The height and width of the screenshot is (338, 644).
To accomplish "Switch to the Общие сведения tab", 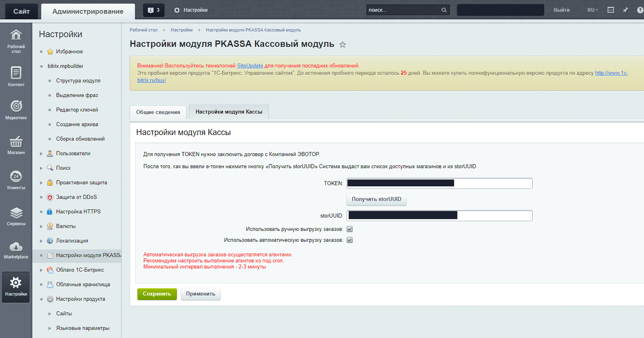I will (x=158, y=112).
